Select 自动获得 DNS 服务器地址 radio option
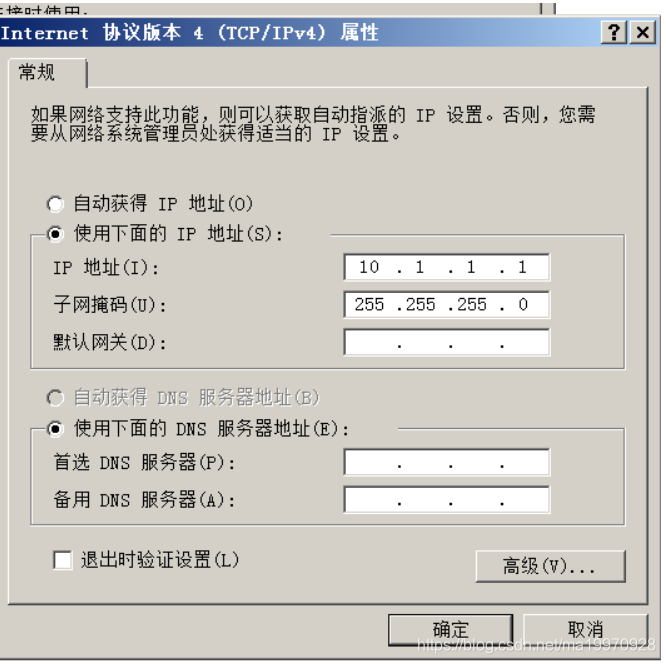 coord(55,398)
